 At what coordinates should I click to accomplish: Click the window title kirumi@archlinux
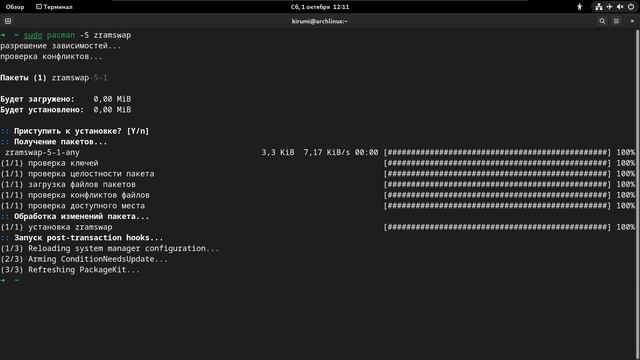[x=320, y=21]
